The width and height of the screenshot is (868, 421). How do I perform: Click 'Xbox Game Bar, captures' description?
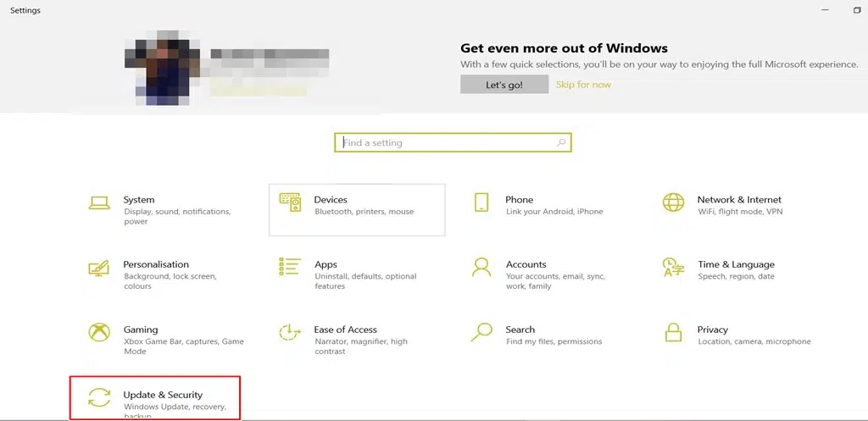(x=184, y=346)
